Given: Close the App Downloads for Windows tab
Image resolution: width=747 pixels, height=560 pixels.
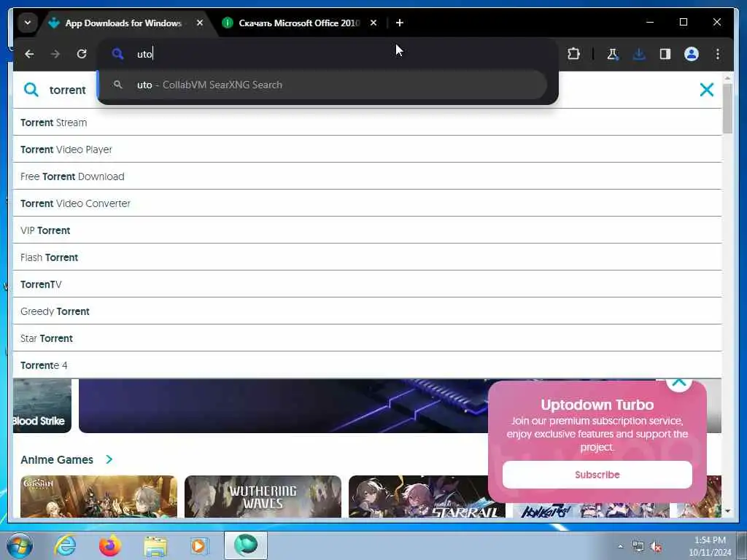Looking at the screenshot, I should [200, 23].
